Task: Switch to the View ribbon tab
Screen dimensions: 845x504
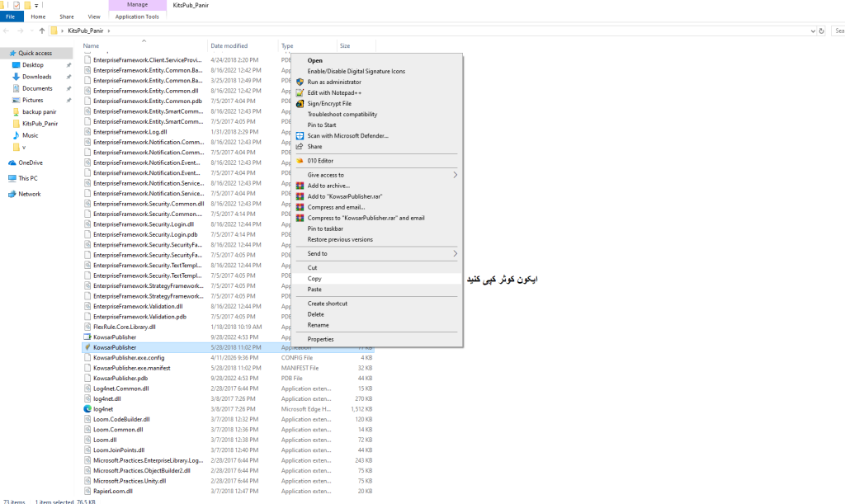Action: (x=94, y=16)
